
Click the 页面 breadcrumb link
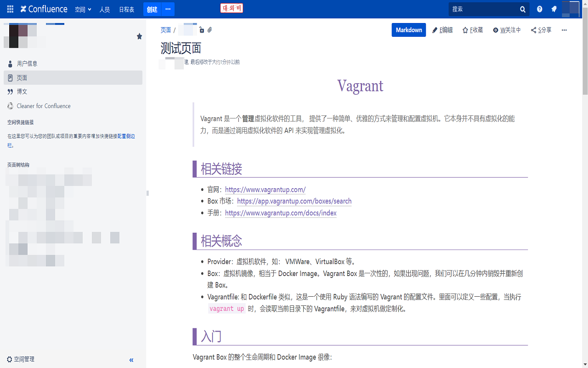click(166, 30)
